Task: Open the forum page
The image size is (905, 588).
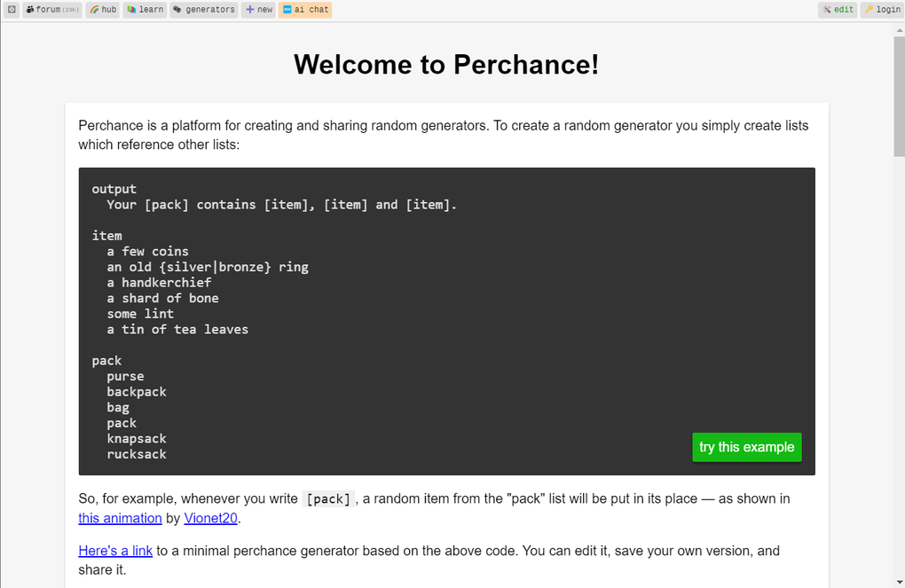Action: pos(52,9)
